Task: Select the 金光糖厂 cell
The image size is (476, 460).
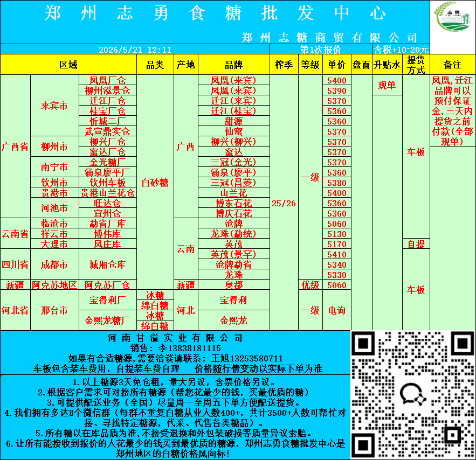Action: tap(107, 162)
